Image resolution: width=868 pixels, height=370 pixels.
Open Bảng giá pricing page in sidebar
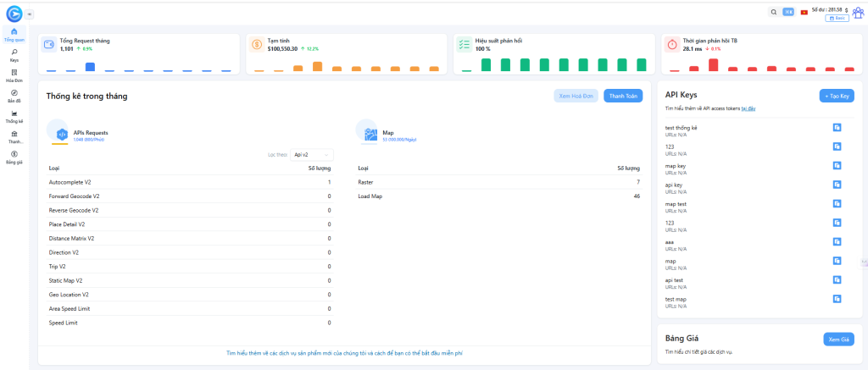[14, 157]
